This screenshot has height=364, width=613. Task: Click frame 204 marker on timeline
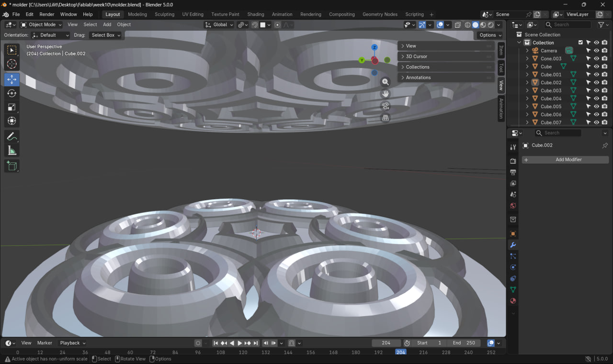(x=400, y=352)
